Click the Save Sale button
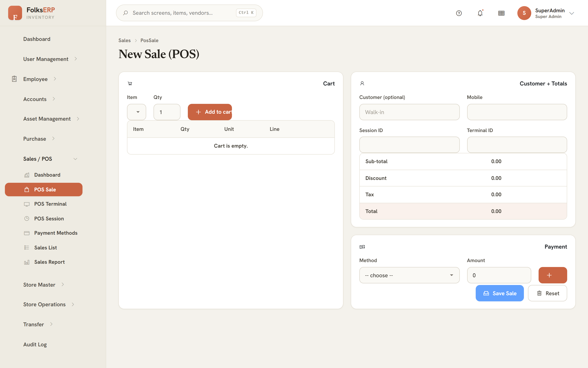588x368 pixels. click(500, 293)
